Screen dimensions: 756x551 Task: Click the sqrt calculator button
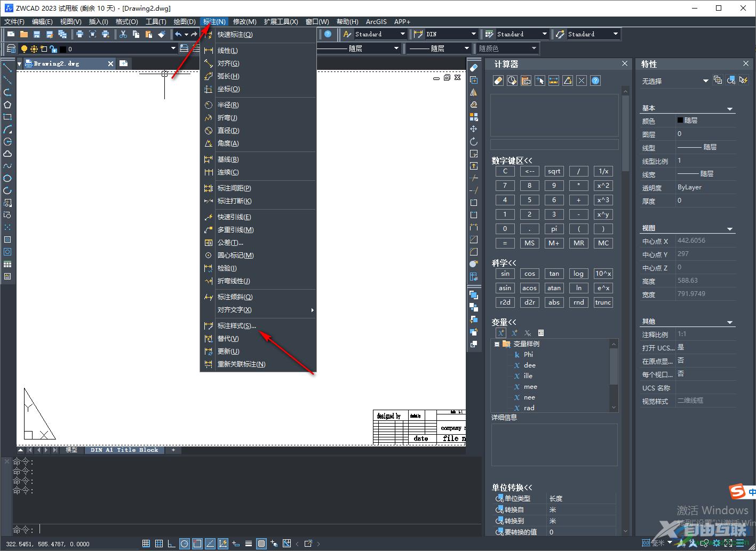554,171
